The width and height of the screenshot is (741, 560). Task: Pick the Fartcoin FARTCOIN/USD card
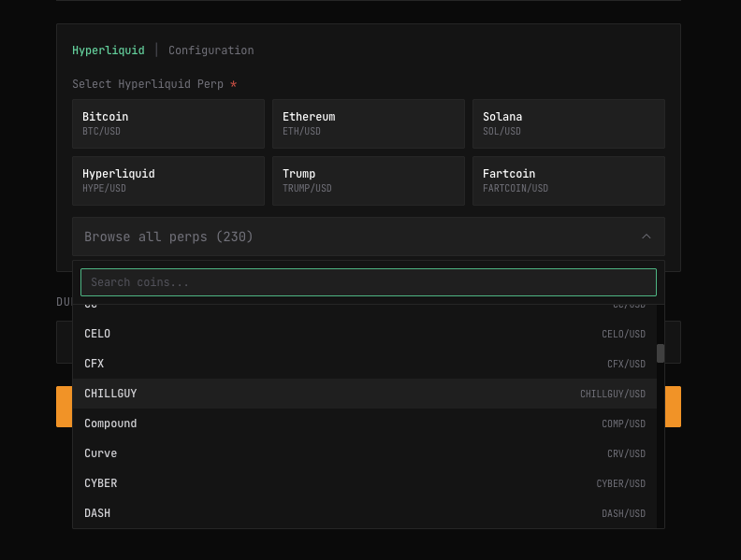[x=569, y=180]
